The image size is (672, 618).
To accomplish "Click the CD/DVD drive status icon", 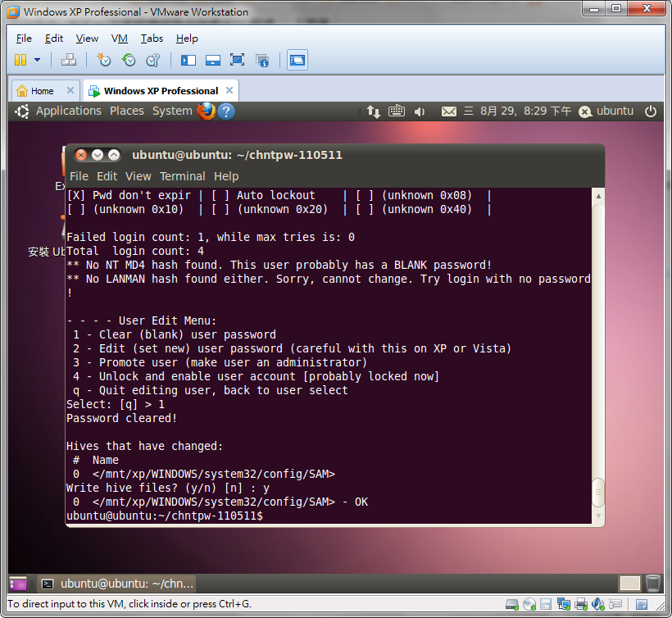I will tap(529, 605).
